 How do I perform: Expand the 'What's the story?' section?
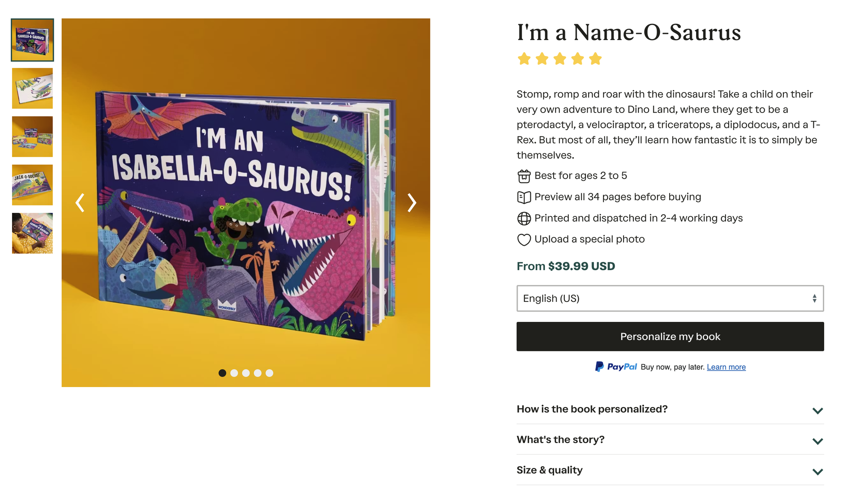tap(670, 440)
